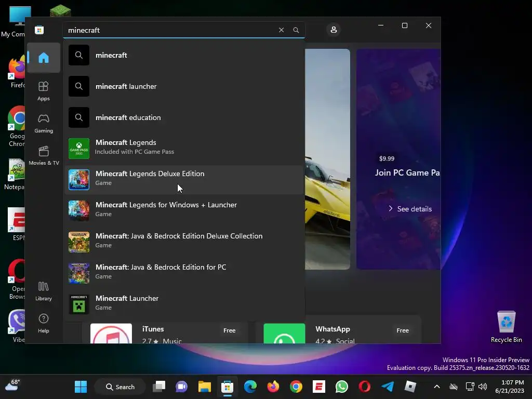Viewport: 532px width, 399px height.
Task: Click the Free button for iTunes
Action: click(x=229, y=330)
